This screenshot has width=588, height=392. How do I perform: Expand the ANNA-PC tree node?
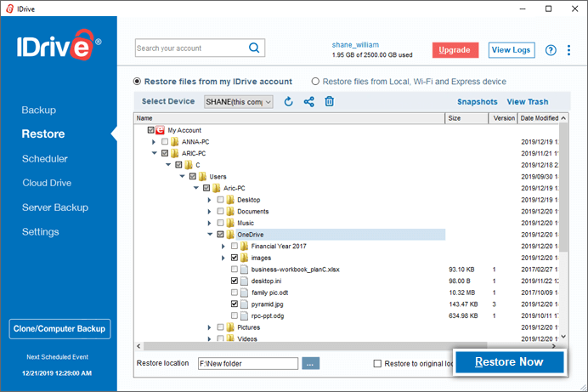click(154, 142)
